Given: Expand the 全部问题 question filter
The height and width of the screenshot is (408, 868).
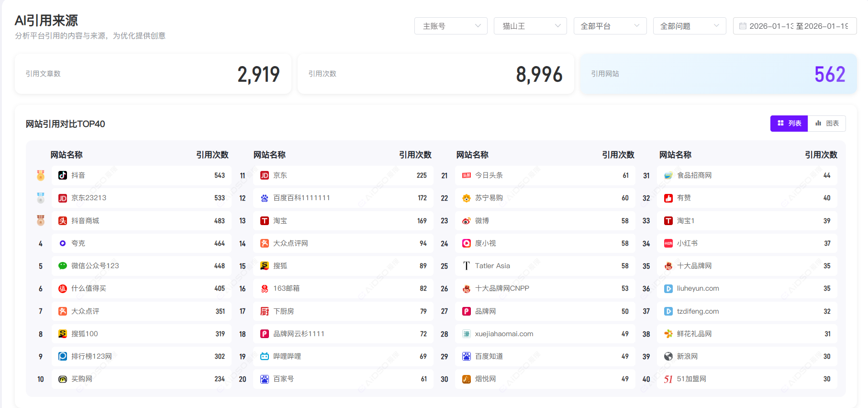Looking at the screenshot, I should coord(689,26).
